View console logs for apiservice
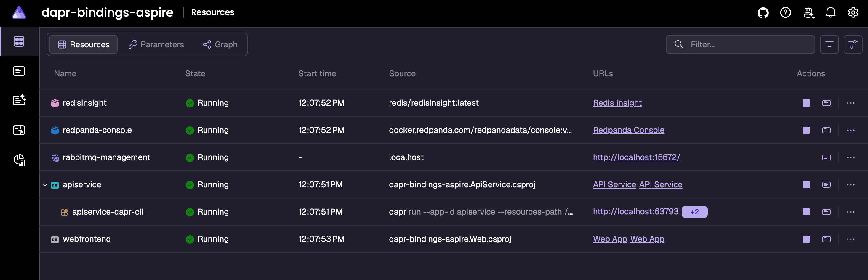868x280 pixels. (x=827, y=185)
